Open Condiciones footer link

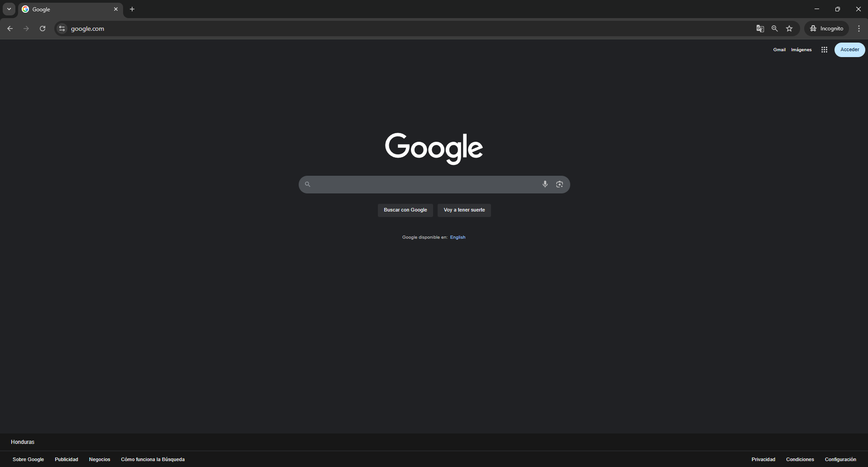click(x=800, y=459)
